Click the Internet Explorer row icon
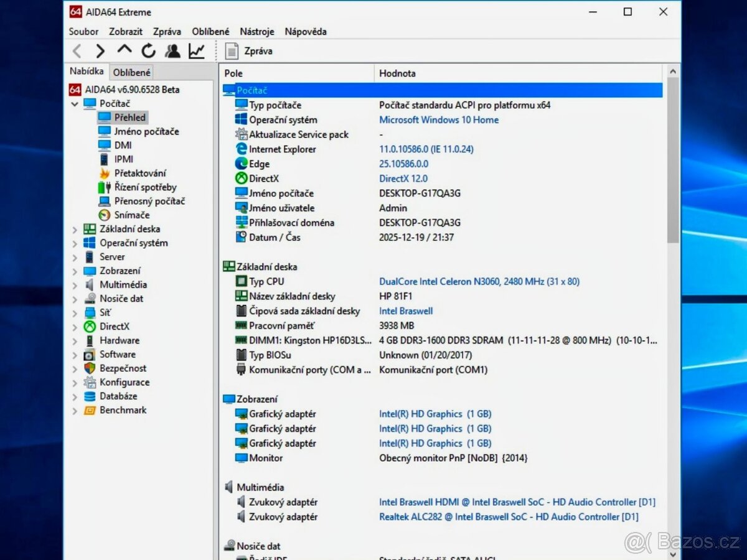This screenshot has width=747, height=560. coord(242,149)
